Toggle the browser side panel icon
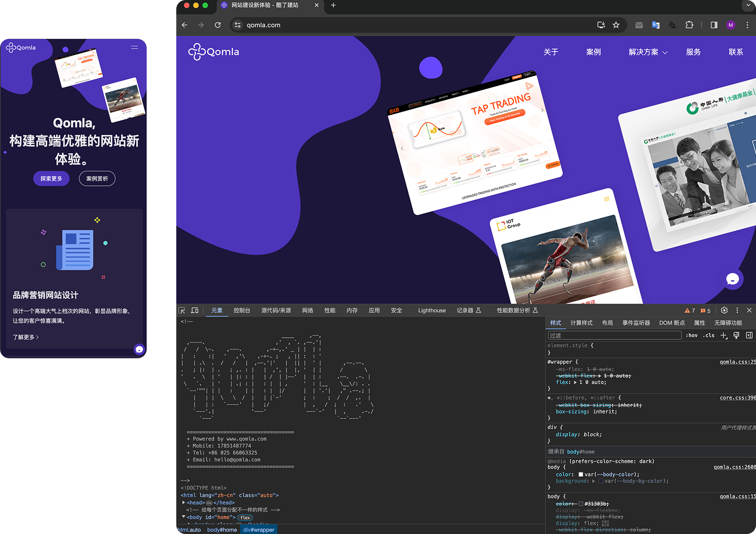The height and width of the screenshot is (534, 756). tap(714, 25)
